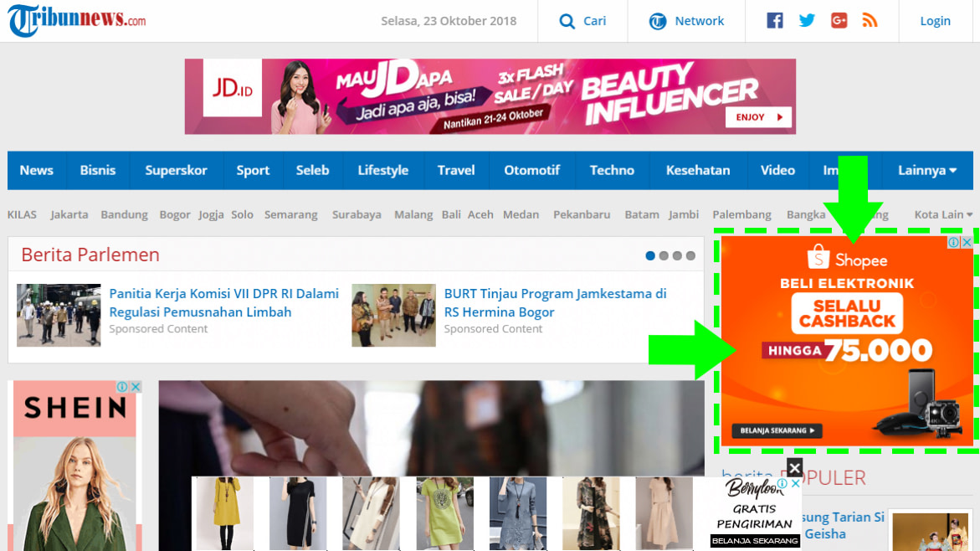The width and height of the screenshot is (980, 551).
Task: Close the Shopee ad with X icon
Action: [967, 242]
